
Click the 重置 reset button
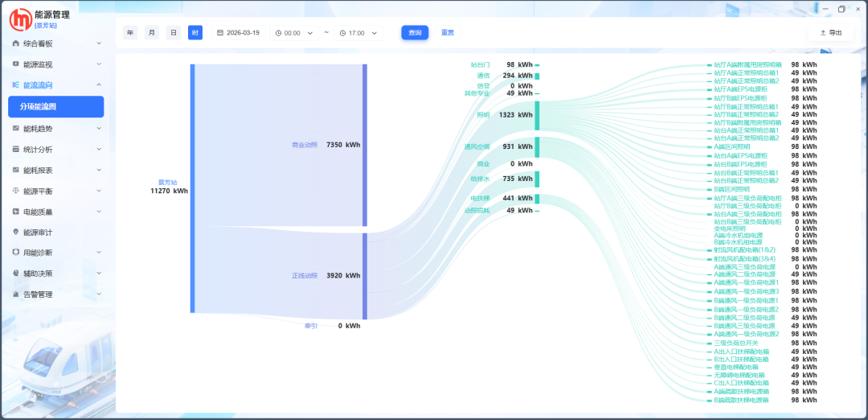click(447, 33)
